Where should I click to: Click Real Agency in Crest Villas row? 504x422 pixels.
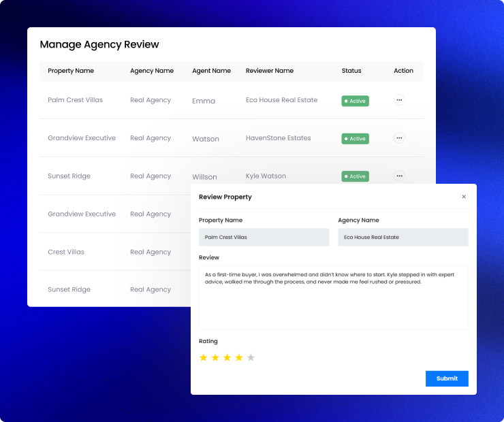pyautogui.click(x=151, y=252)
